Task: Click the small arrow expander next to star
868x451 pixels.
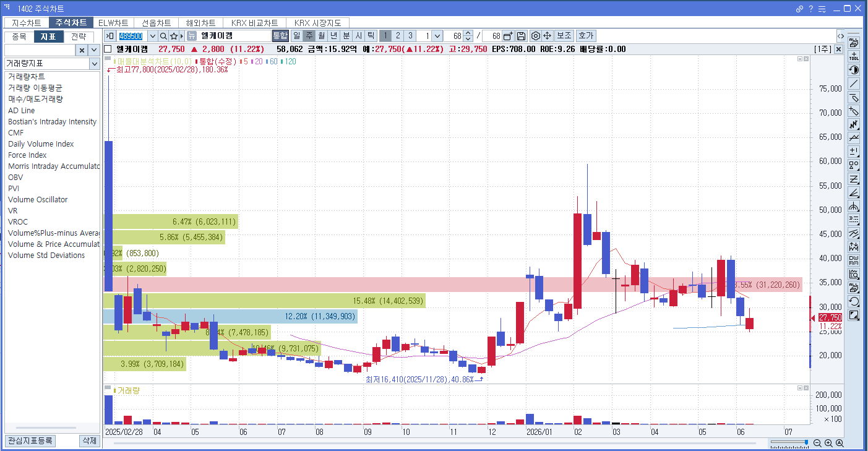Action: [181, 36]
